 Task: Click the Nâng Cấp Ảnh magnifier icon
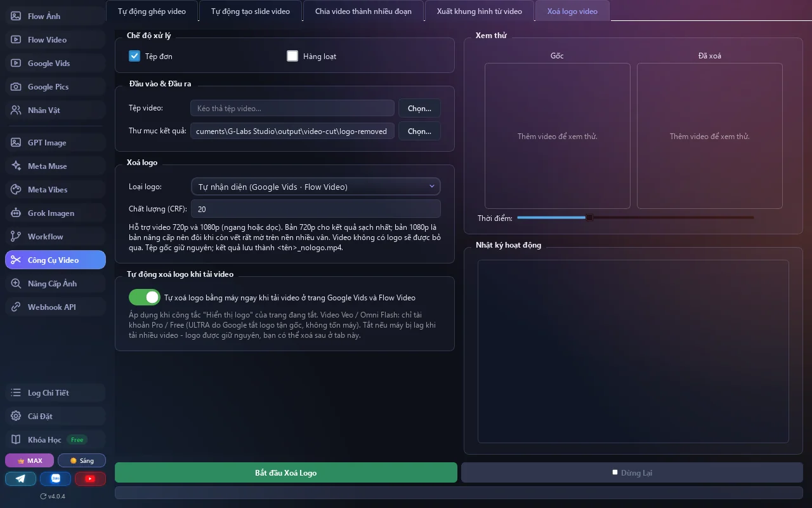16,284
